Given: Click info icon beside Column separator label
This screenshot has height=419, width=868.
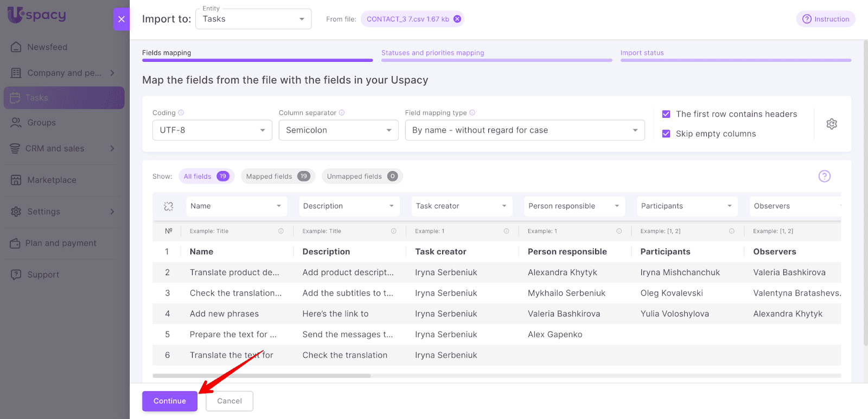Looking at the screenshot, I should point(342,113).
